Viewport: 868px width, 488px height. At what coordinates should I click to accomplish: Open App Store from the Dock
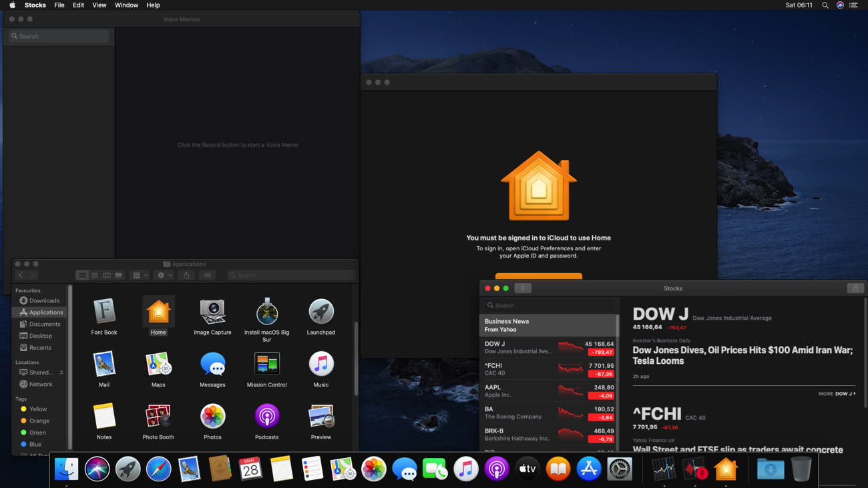click(x=588, y=469)
